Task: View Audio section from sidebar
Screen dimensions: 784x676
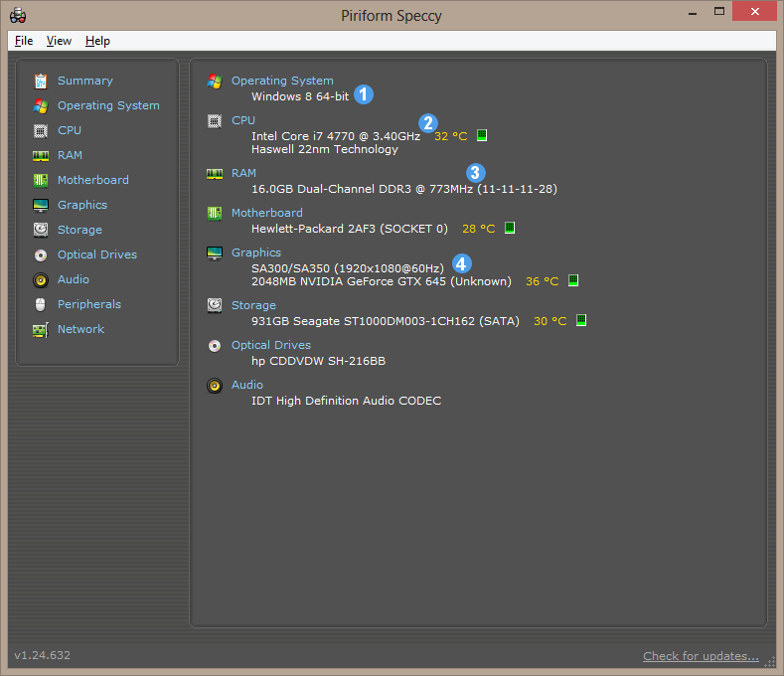Action: click(x=74, y=279)
